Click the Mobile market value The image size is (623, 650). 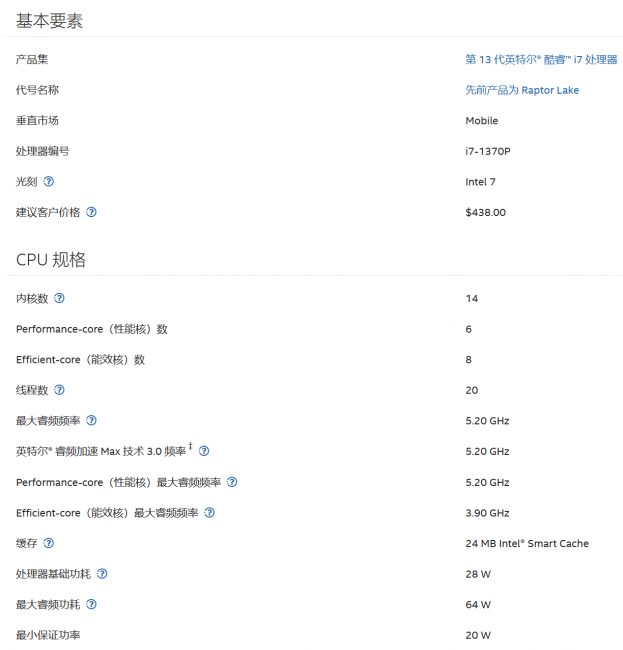pos(482,121)
